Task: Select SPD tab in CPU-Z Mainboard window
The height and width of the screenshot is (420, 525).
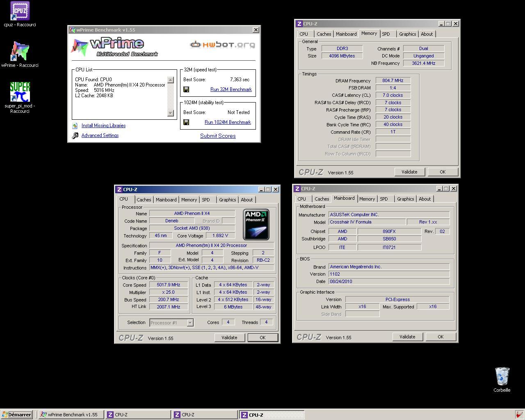Action: click(384, 199)
